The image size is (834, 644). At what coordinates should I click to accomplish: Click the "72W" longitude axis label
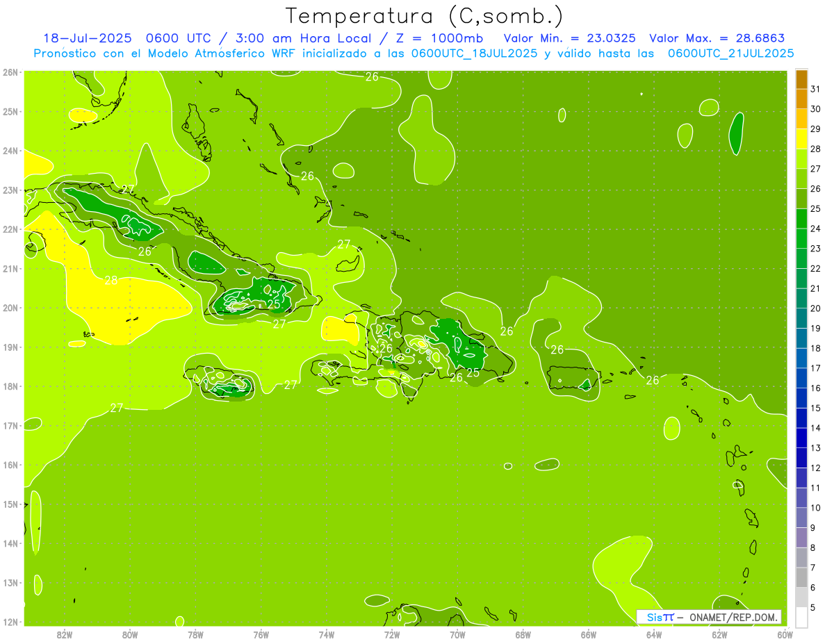point(392,634)
